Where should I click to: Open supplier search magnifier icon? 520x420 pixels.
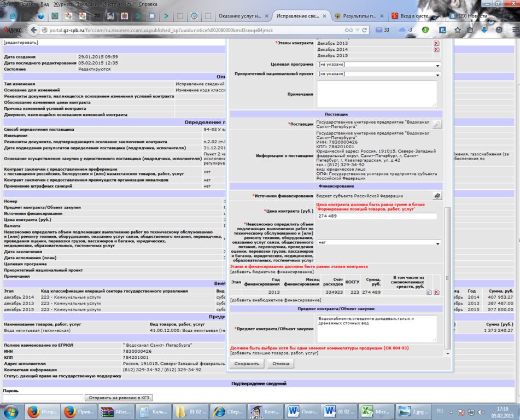tap(437, 124)
